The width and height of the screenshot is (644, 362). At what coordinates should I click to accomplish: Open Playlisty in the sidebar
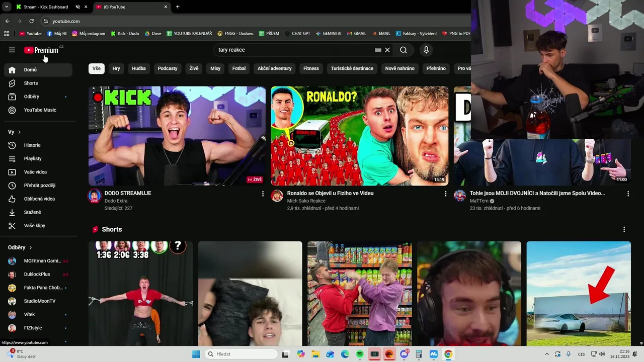[x=38, y=158]
